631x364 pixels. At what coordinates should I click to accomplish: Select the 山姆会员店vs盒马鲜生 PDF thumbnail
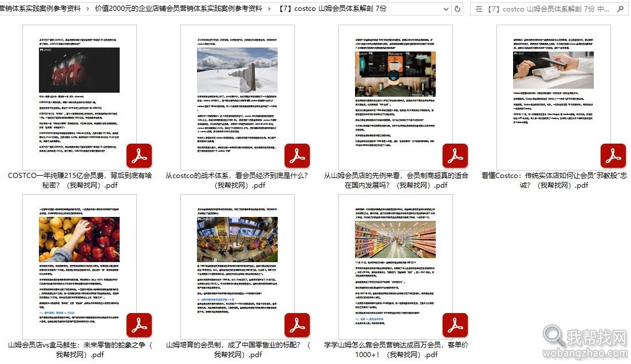80,267
